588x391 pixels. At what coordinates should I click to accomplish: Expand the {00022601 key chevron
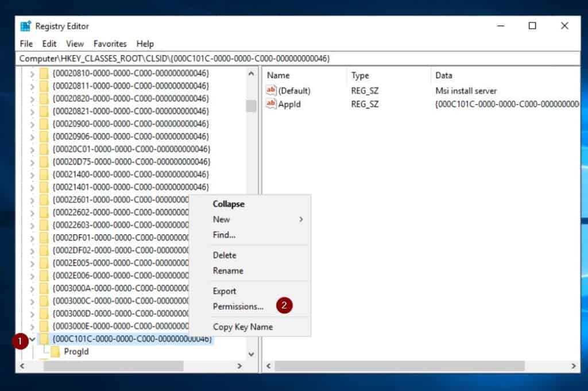pos(32,200)
